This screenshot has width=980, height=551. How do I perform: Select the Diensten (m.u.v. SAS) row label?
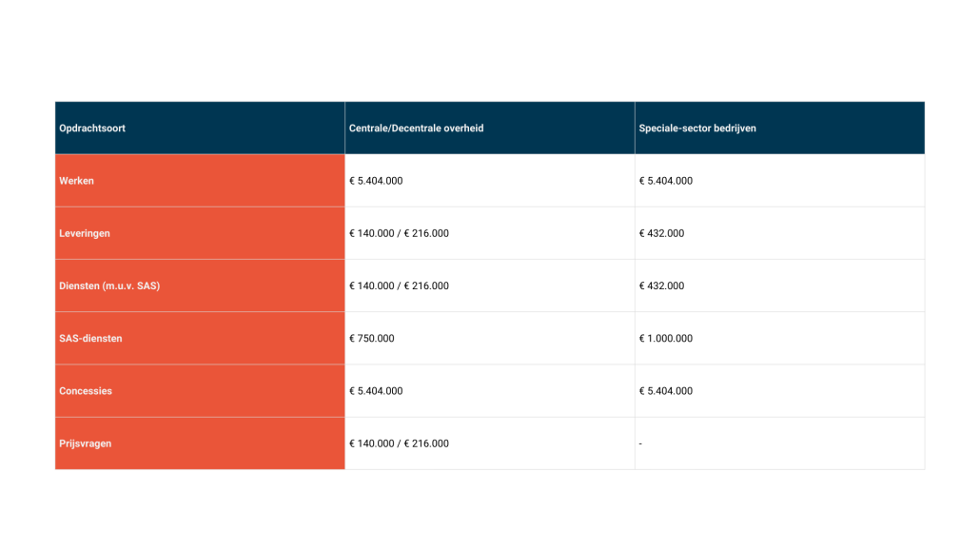pyautogui.click(x=109, y=285)
